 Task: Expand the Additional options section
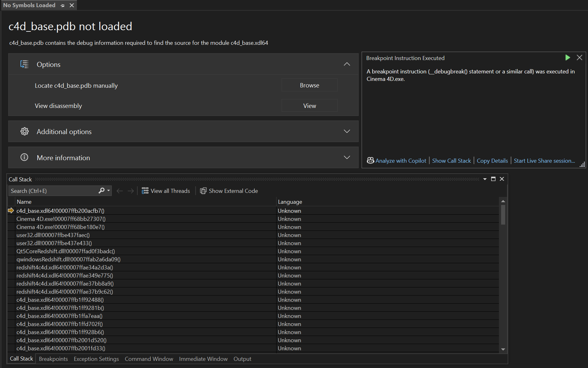pyautogui.click(x=347, y=131)
